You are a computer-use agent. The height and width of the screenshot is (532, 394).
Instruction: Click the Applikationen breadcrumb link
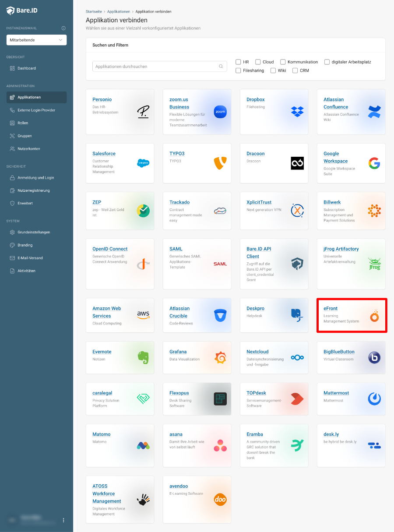119,11
